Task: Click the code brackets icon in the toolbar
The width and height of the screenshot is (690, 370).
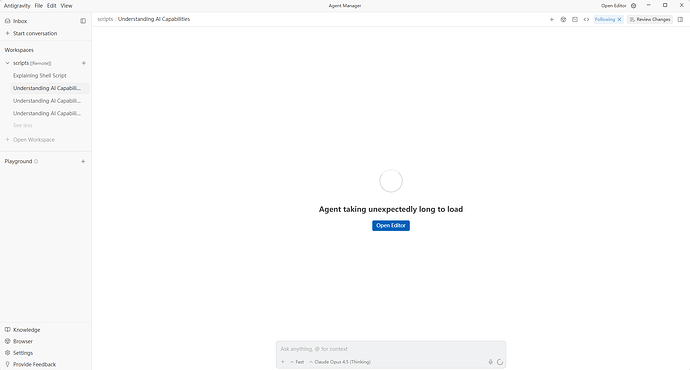Action: click(x=586, y=19)
